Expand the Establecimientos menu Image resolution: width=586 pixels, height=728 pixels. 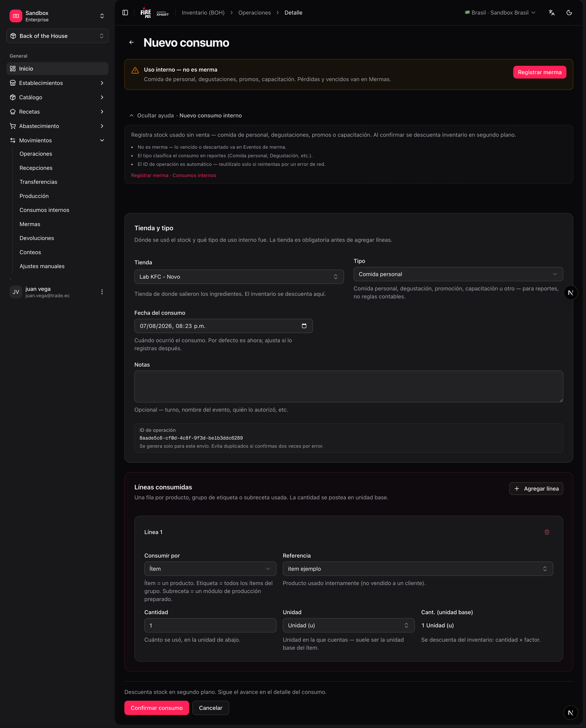click(57, 83)
